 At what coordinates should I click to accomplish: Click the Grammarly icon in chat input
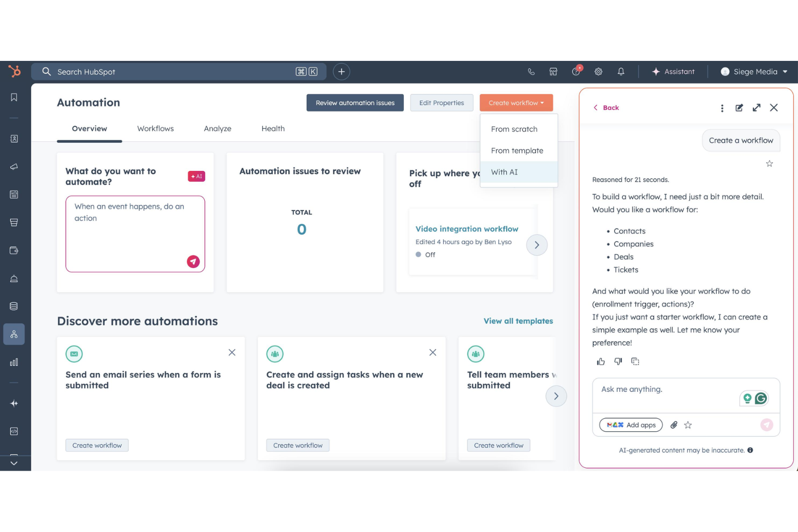[761, 398]
